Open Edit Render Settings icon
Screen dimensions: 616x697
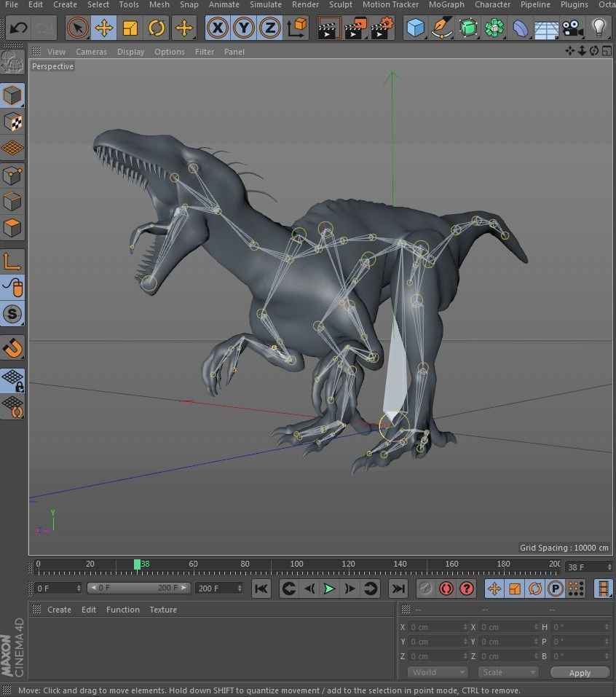pyautogui.click(x=382, y=28)
